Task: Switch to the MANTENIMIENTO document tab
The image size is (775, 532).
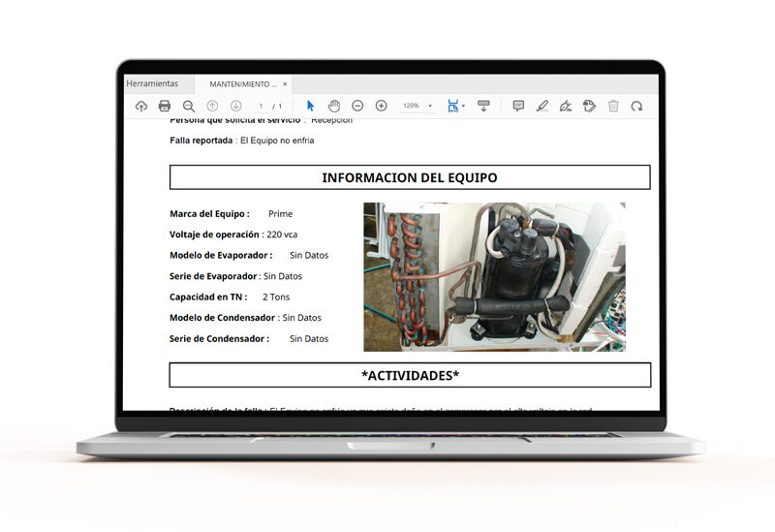Action: 243,84
